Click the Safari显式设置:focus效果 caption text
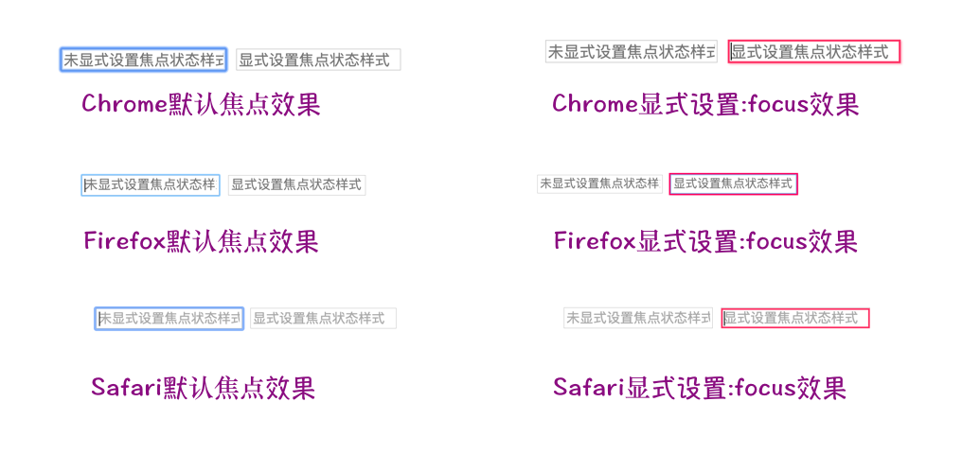The width and height of the screenshot is (980, 454). tap(700, 387)
